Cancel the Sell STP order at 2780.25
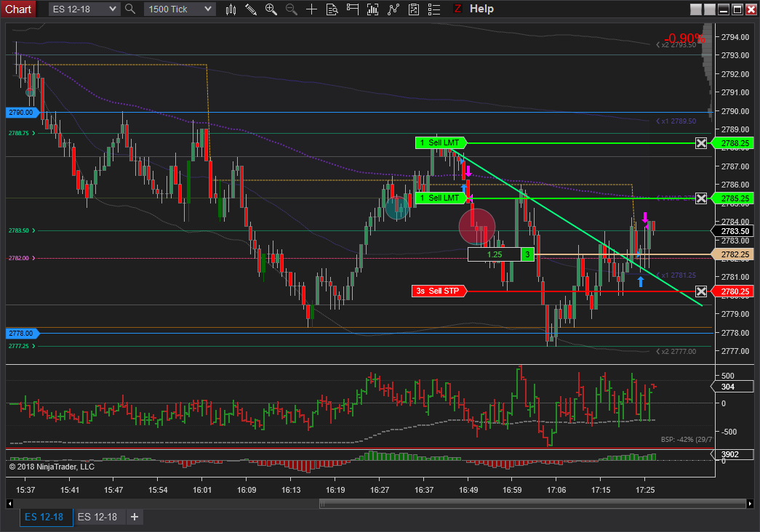The width and height of the screenshot is (760, 532). point(701,291)
